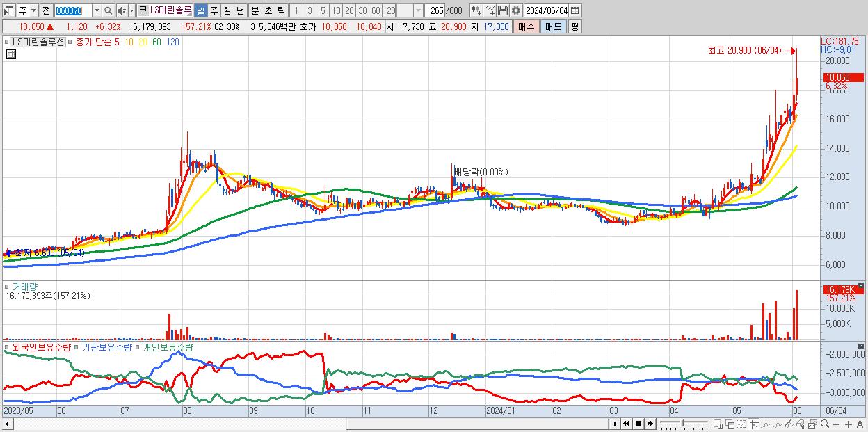Toggle the square marker before 종가 단순 legend
Image resolution: width=868 pixels, height=432 pixels.
(70, 42)
